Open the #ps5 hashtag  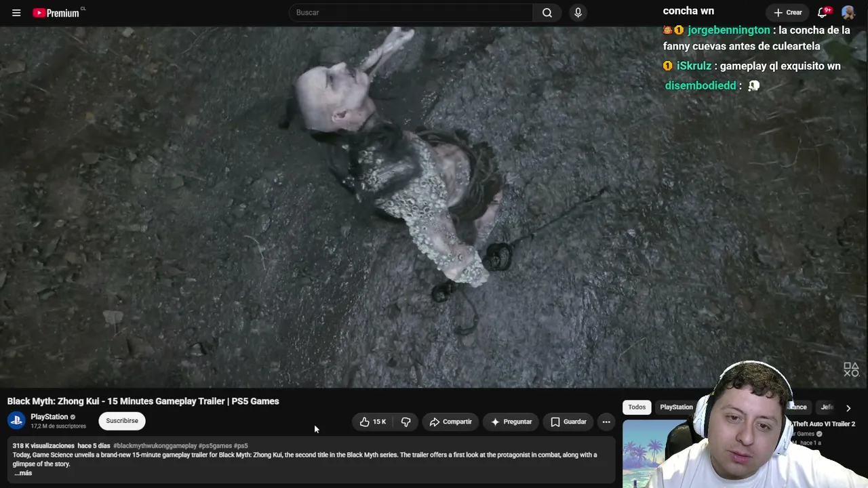[241, 446]
